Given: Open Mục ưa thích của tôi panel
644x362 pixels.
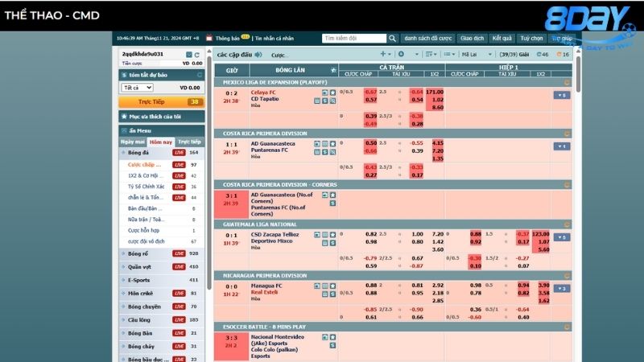Looking at the screenshot, I should pos(162,117).
